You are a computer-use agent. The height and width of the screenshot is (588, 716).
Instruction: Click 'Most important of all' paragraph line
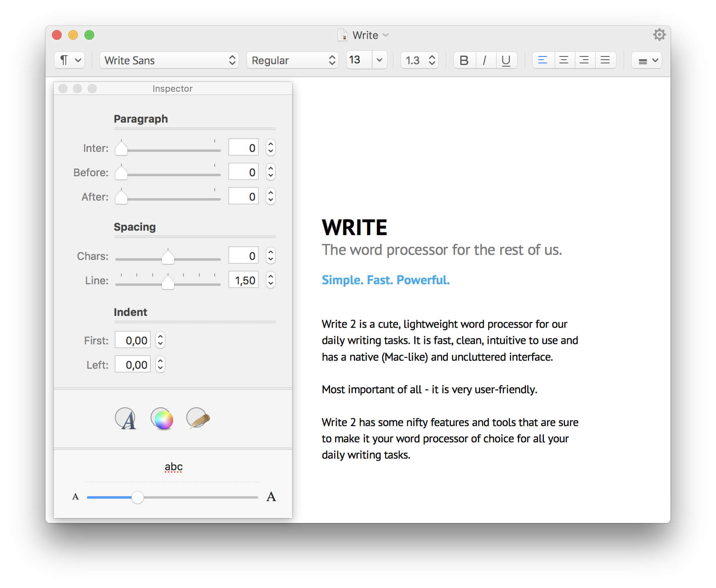(x=429, y=390)
